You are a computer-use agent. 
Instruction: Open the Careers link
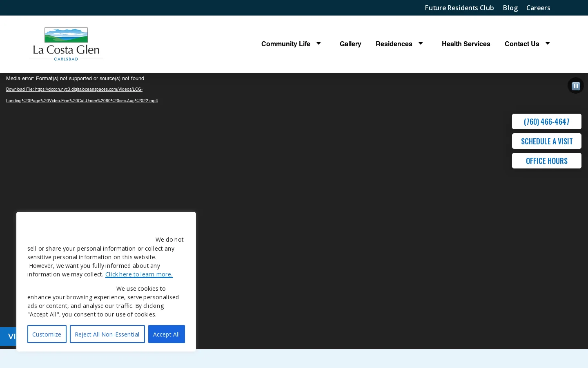538,8
